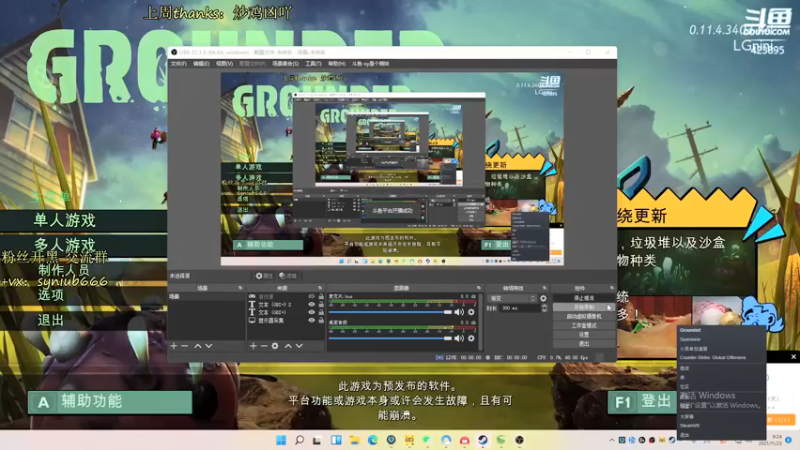Pop out the Controls dock

coord(612,288)
